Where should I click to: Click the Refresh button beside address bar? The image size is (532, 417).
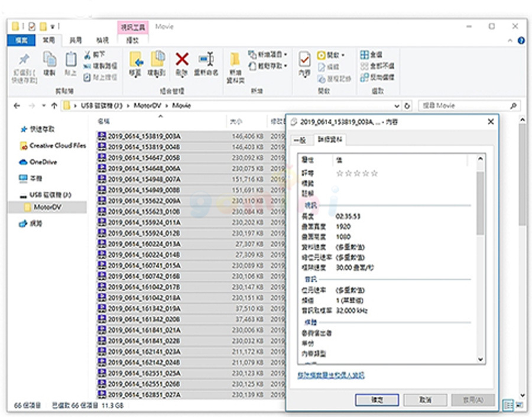(407, 106)
